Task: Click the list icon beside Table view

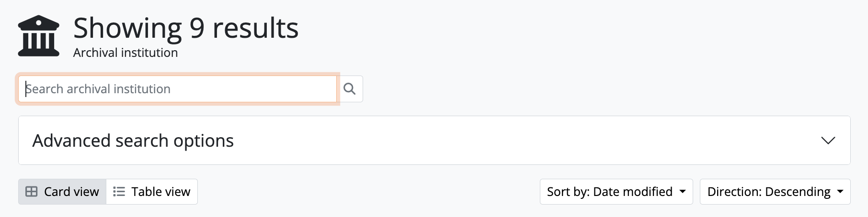Action: tap(119, 192)
